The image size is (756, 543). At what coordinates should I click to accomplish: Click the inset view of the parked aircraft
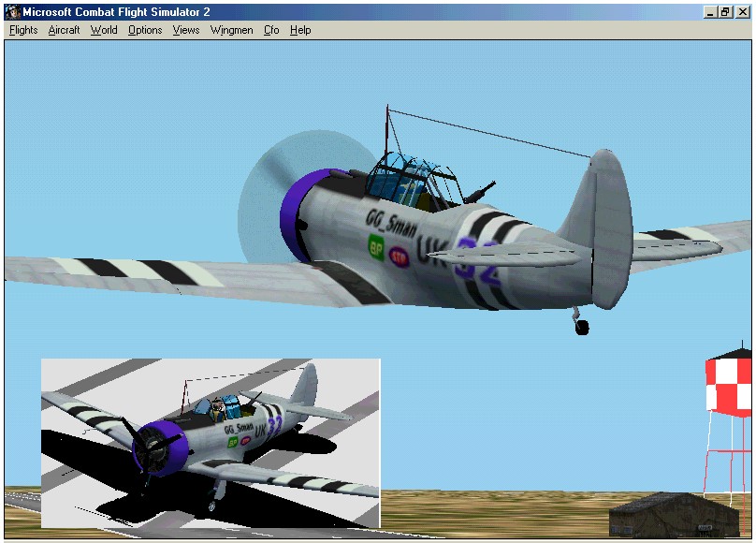click(x=211, y=443)
